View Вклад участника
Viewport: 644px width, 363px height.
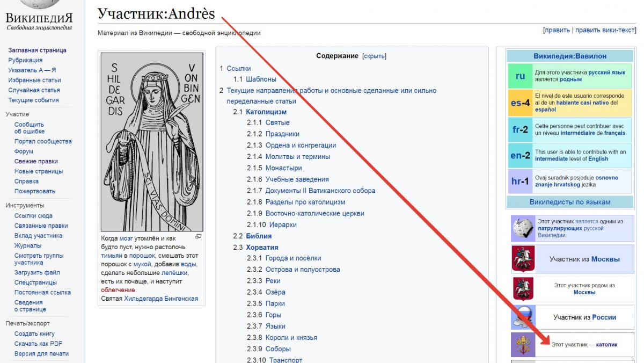[38, 236]
